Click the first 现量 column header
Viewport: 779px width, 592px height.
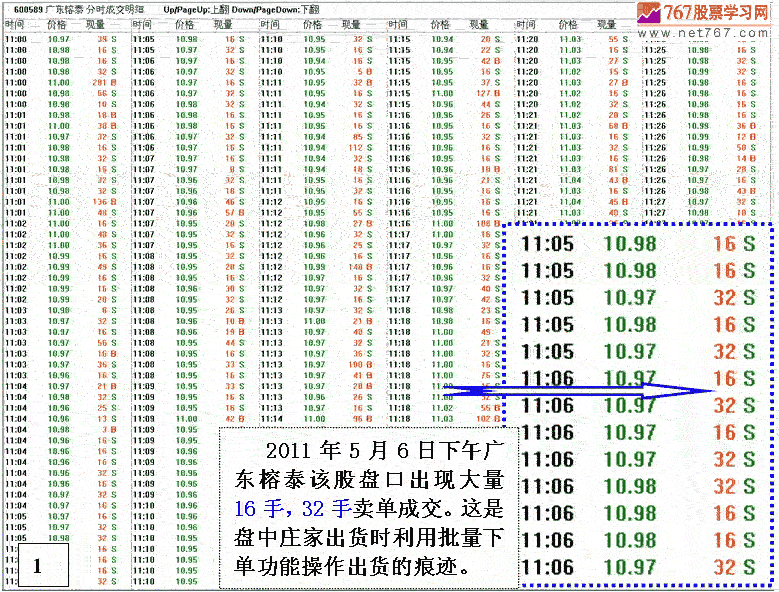(x=97, y=22)
